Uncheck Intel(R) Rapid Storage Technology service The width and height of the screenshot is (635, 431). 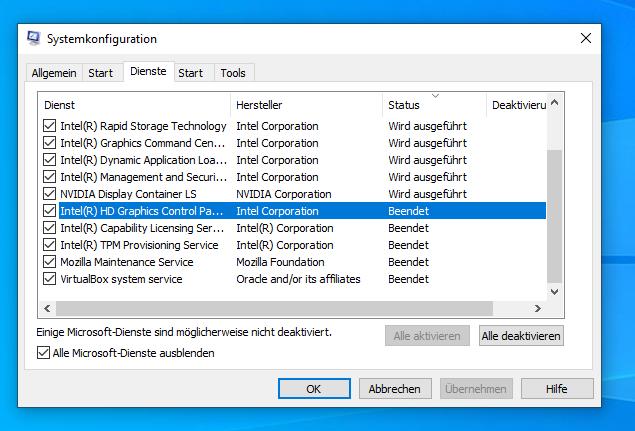49,126
